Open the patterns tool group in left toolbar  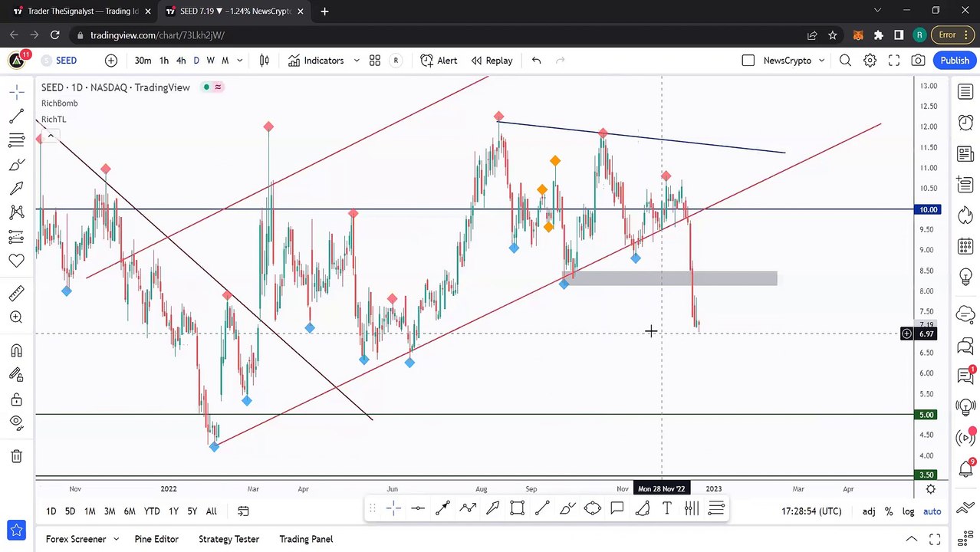tap(16, 212)
